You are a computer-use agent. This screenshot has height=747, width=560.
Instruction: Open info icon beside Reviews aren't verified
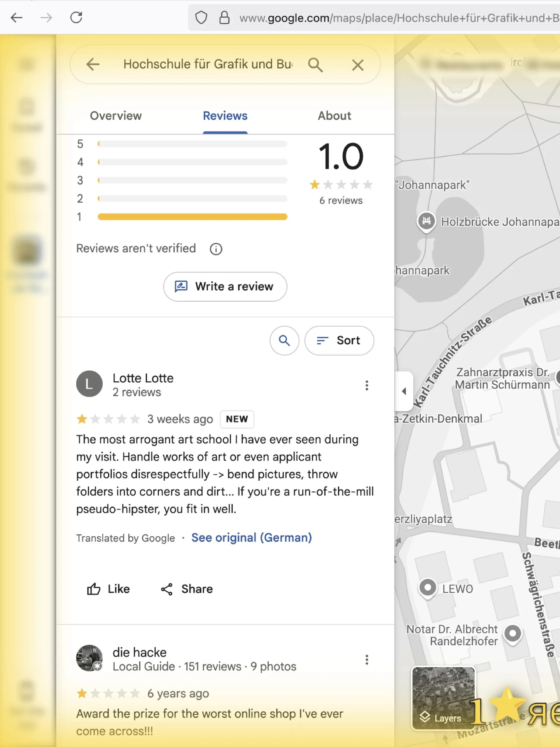(x=216, y=249)
